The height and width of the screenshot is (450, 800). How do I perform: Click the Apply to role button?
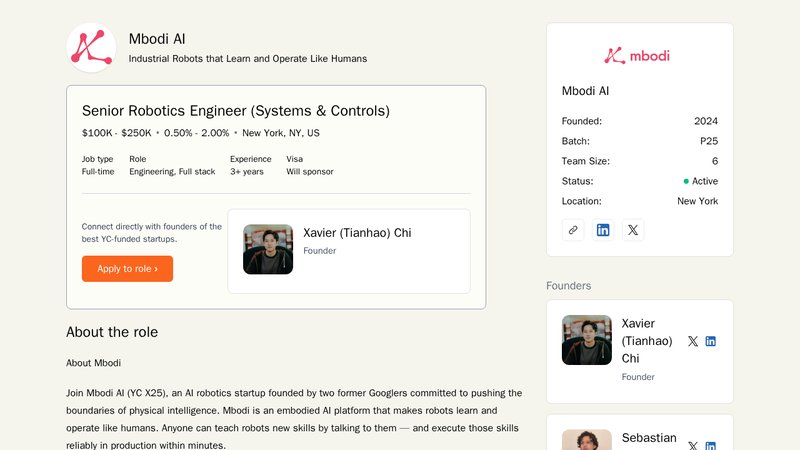(127, 269)
